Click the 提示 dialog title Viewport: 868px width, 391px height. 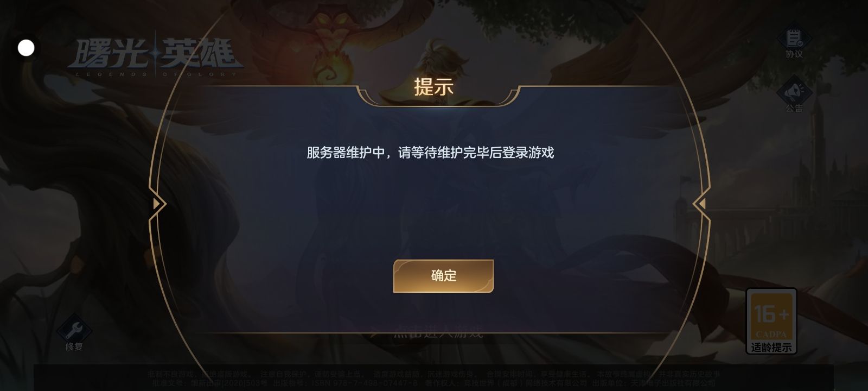tap(433, 87)
